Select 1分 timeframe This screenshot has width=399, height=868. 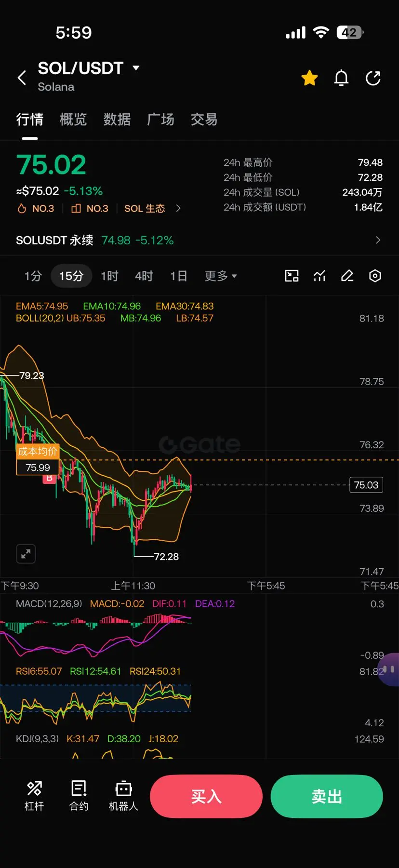(x=33, y=276)
